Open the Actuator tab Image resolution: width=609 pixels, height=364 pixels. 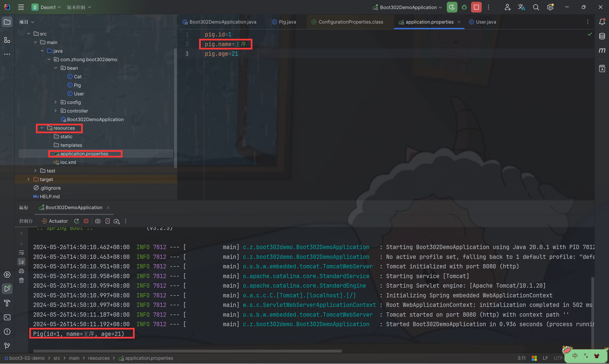click(x=54, y=221)
